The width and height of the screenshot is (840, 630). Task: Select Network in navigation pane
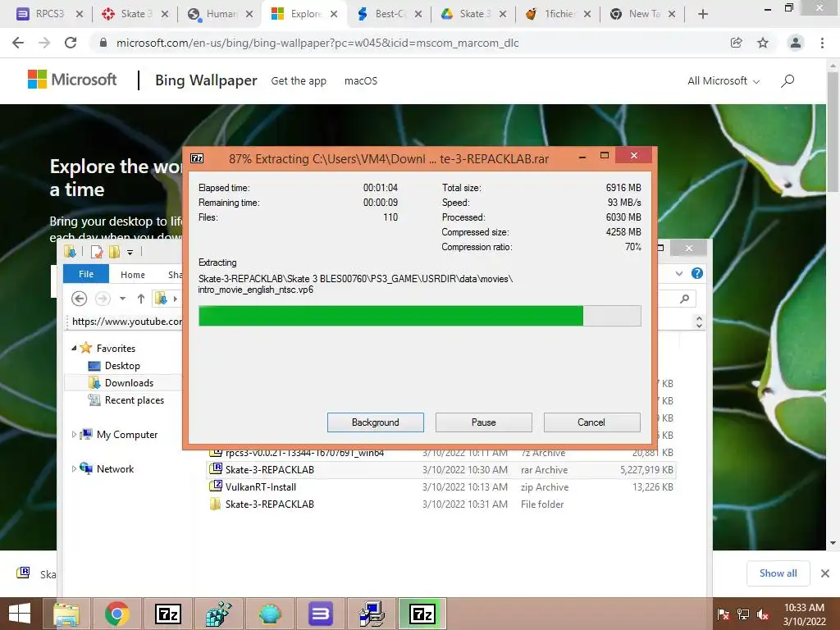[x=115, y=468]
